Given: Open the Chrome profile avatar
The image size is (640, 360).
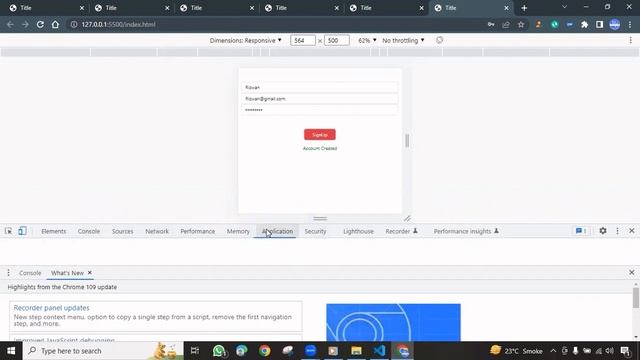Looking at the screenshot, I should click(615, 24).
